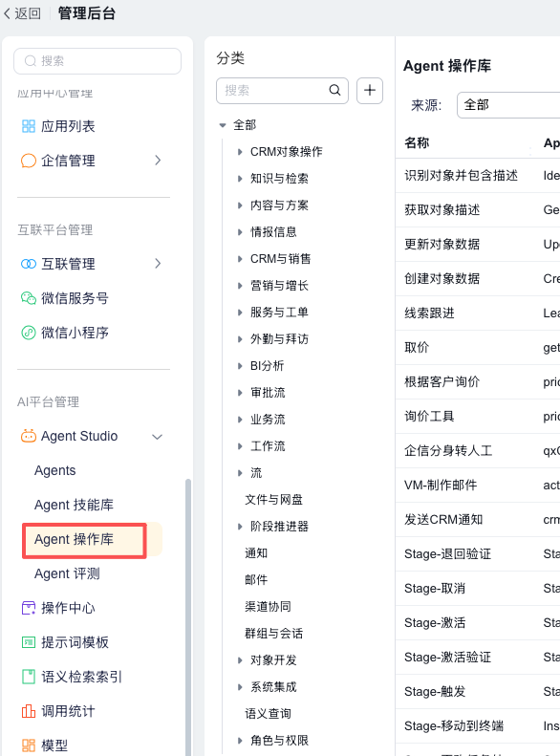The height and width of the screenshot is (756, 560).
Task: Open the 微信小程序 mini program icon
Action: point(29,333)
